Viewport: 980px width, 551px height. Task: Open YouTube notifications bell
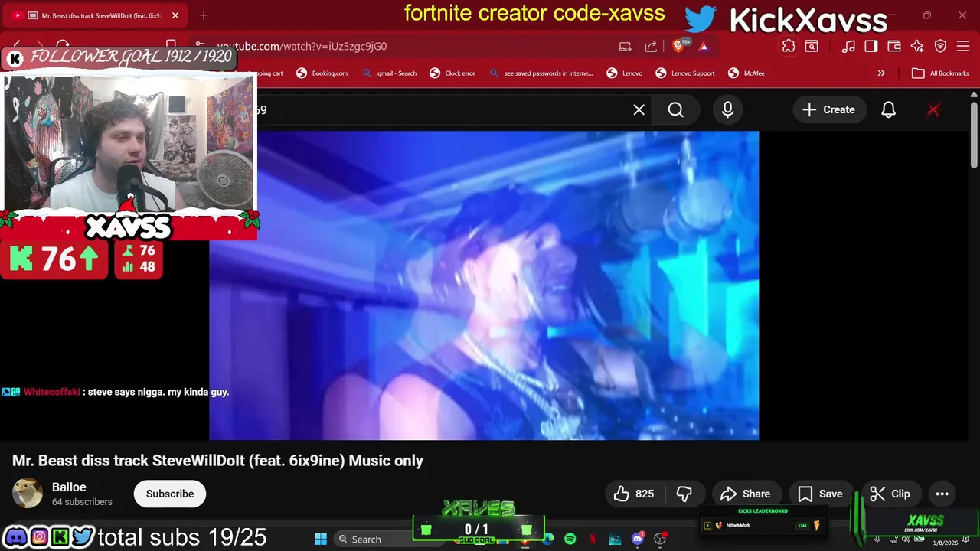coord(888,110)
